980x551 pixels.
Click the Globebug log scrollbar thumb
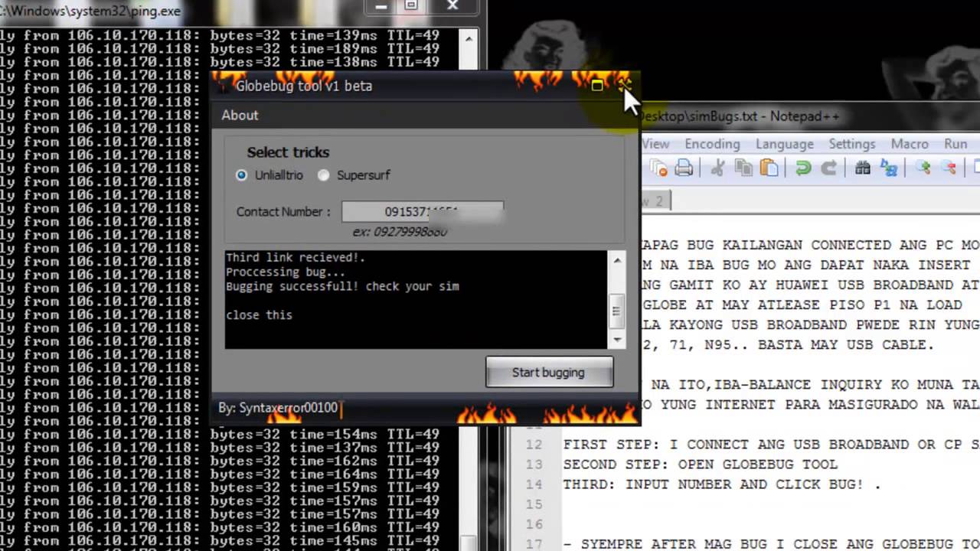point(616,310)
